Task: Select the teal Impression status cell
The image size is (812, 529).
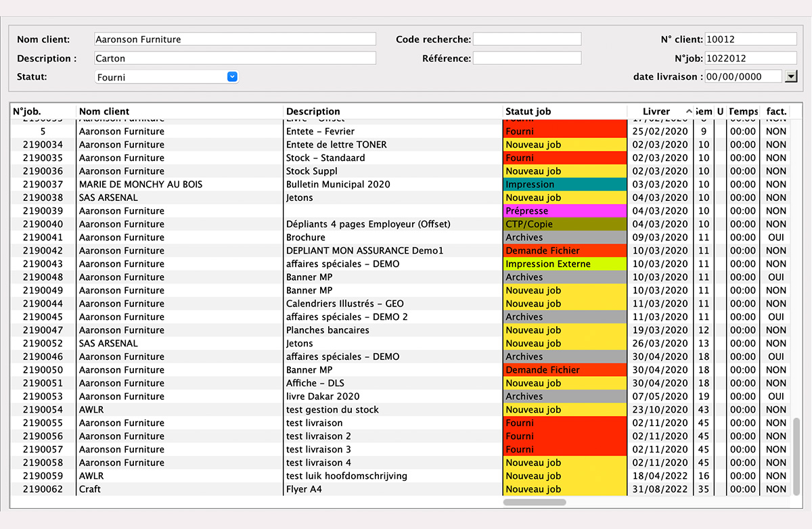Action: (x=565, y=185)
